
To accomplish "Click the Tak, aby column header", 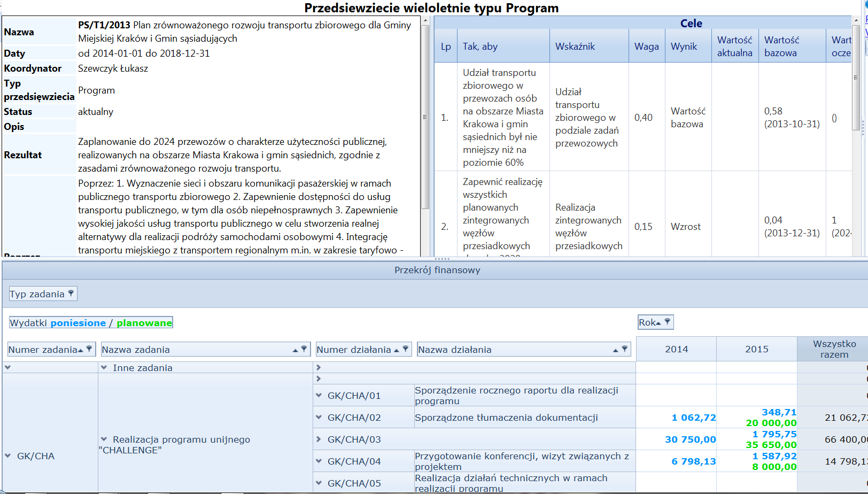I will point(503,47).
